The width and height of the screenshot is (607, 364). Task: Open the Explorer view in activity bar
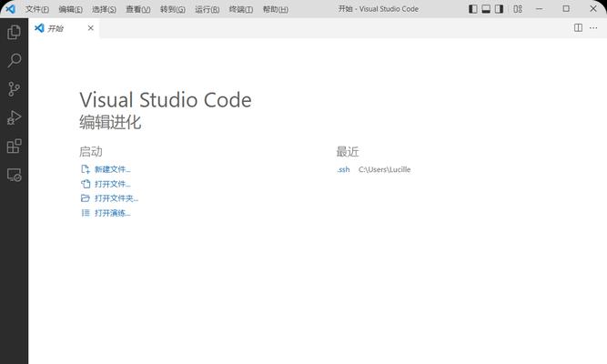[x=14, y=32]
